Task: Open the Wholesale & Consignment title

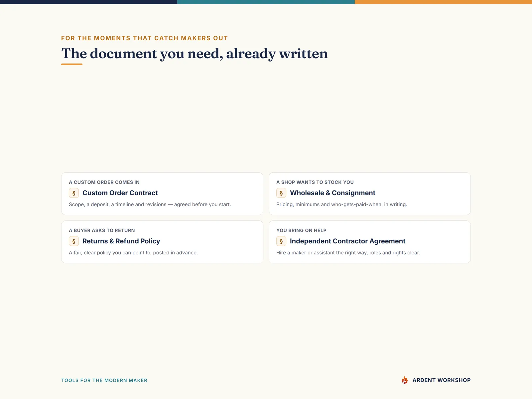Action: (x=332, y=193)
